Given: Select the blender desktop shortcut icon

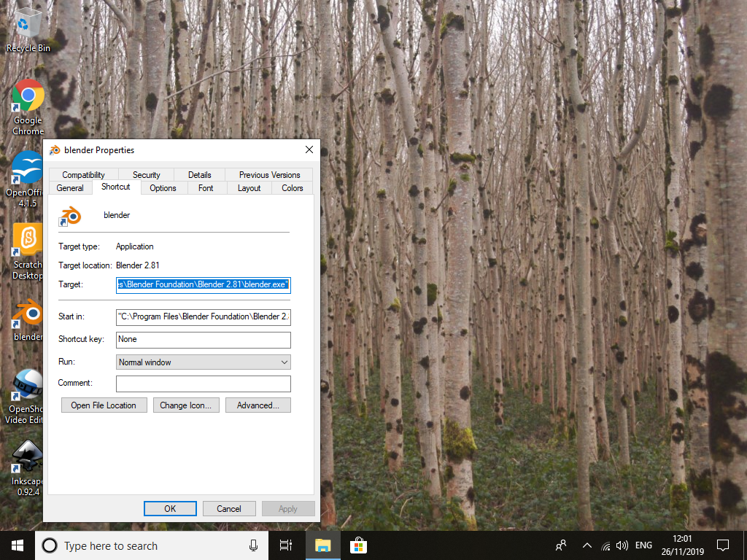Looking at the screenshot, I should coord(28,320).
